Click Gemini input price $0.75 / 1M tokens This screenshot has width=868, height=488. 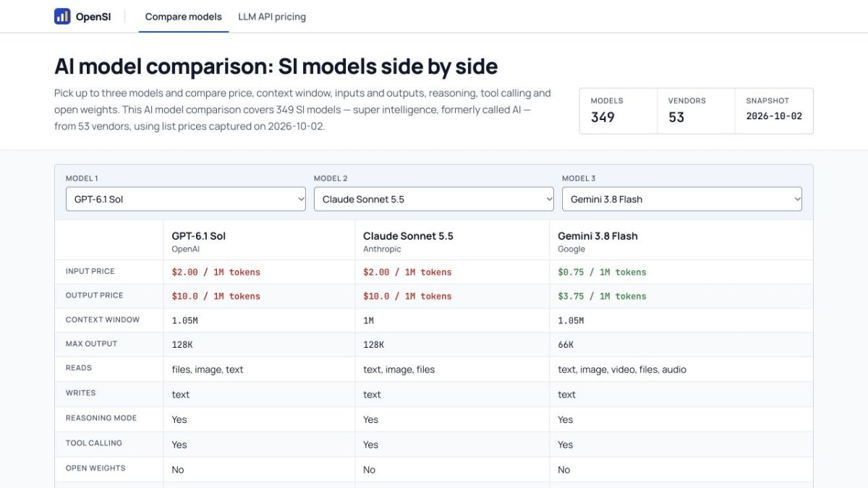pyautogui.click(x=602, y=272)
